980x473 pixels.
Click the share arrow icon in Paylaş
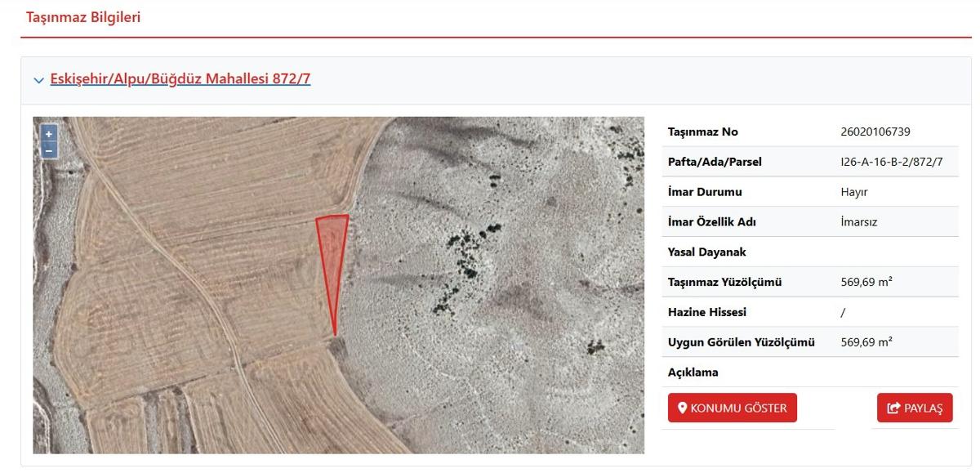point(893,408)
